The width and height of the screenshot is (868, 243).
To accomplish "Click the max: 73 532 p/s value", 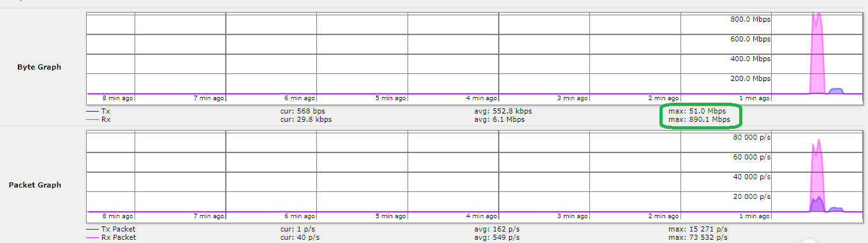I will click(x=698, y=237).
